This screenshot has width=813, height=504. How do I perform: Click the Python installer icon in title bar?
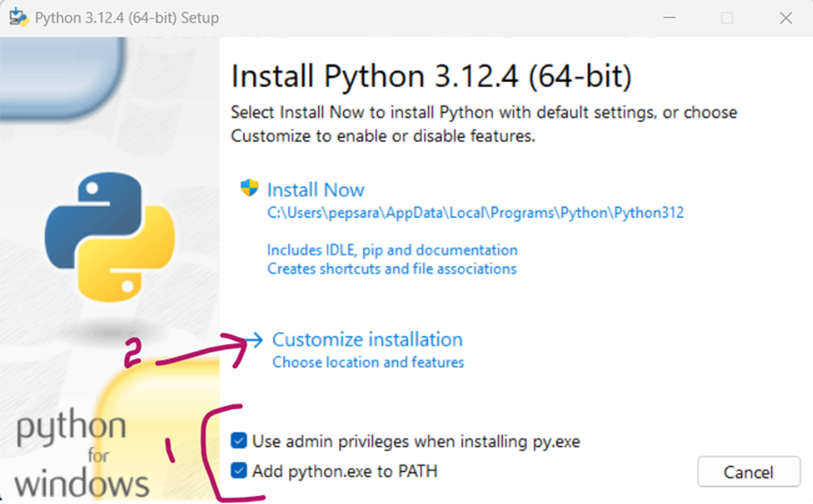(18, 17)
